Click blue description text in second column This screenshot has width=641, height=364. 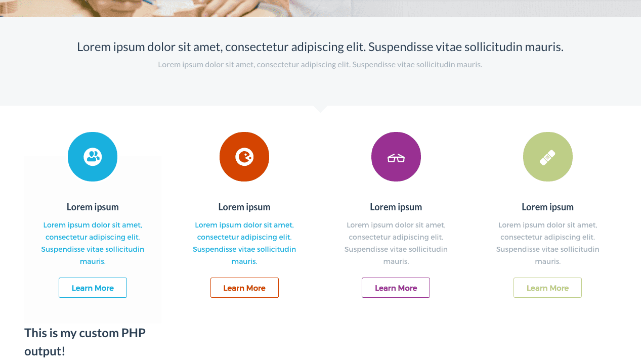pos(244,243)
